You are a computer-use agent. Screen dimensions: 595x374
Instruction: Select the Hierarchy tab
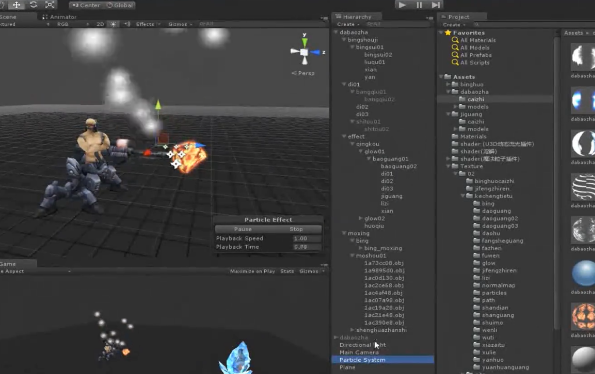tap(356, 17)
